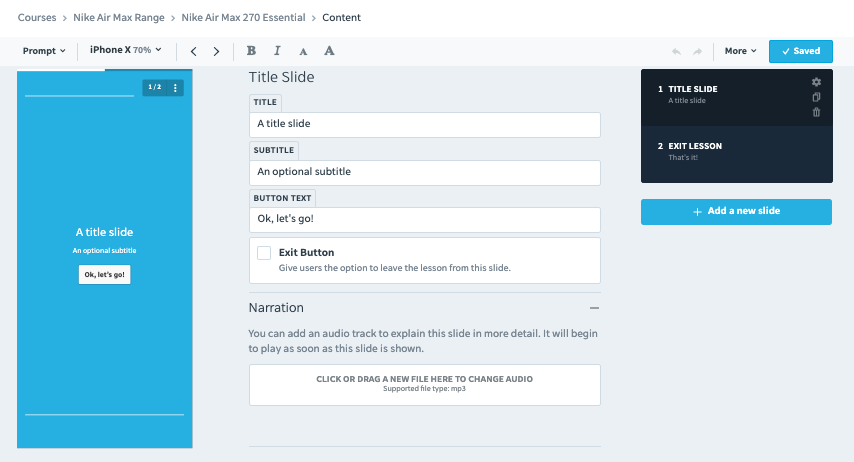Click the Subtitle input field
854x462 pixels.
[425, 172]
